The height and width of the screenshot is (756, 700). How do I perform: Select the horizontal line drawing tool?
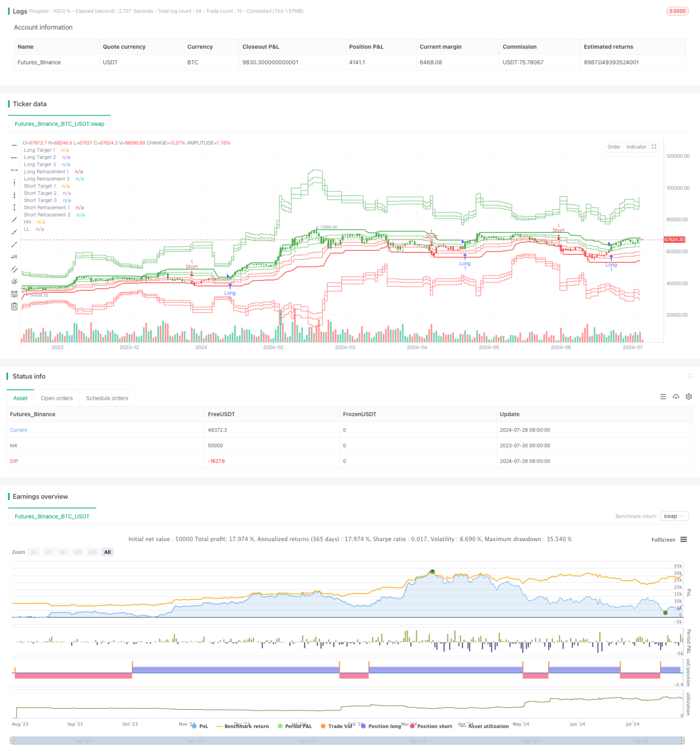[15, 145]
